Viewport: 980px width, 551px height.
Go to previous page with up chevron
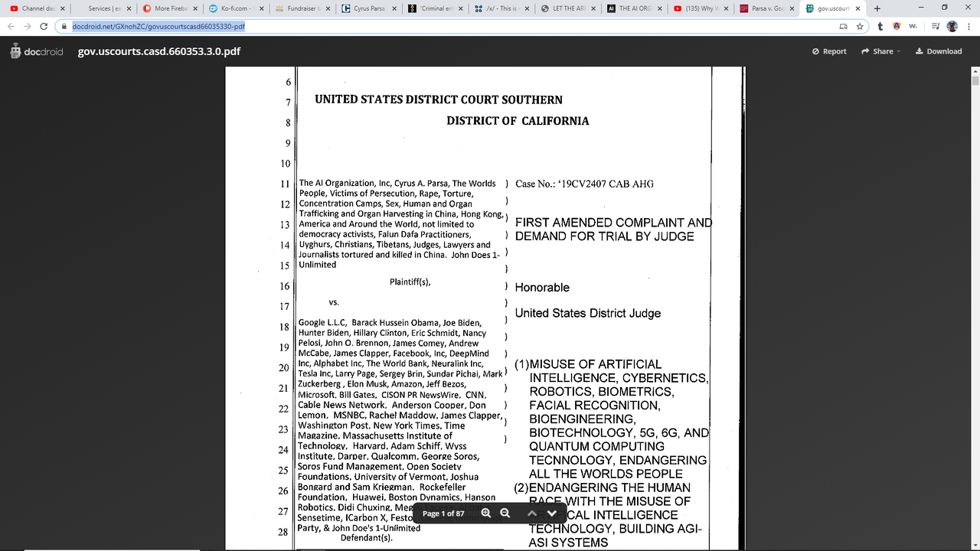(x=532, y=513)
